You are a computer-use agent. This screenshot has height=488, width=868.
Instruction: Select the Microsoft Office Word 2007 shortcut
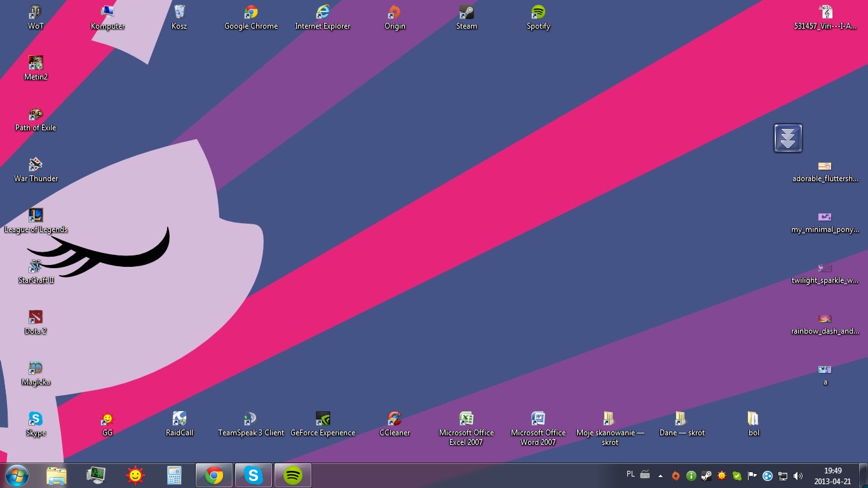tap(538, 429)
